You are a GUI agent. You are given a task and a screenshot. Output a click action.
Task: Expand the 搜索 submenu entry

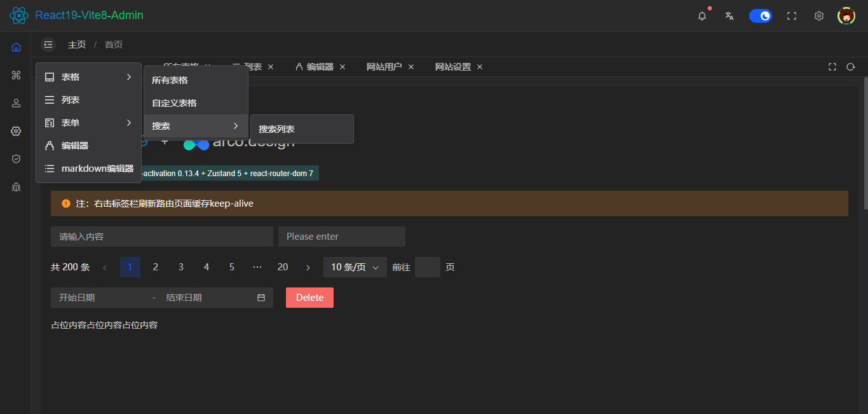pos(196,126)
